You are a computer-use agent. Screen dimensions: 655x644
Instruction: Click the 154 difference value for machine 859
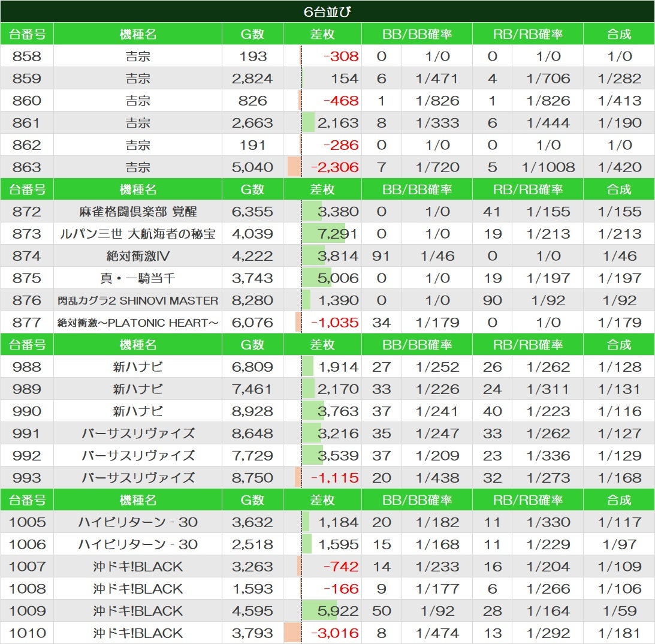tap(345, 78)
